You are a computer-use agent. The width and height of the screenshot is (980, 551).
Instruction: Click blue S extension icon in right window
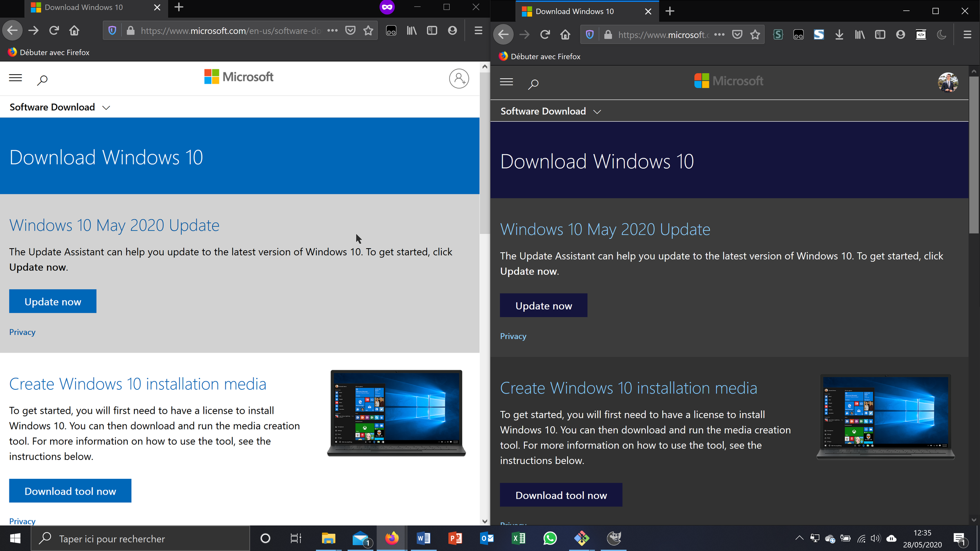(819, 35)
